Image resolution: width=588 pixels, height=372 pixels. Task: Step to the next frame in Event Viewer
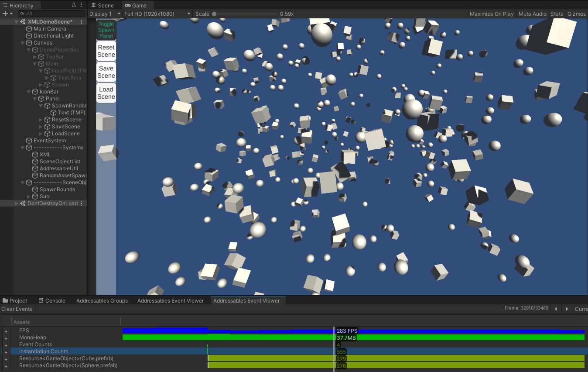click(567, 309)
